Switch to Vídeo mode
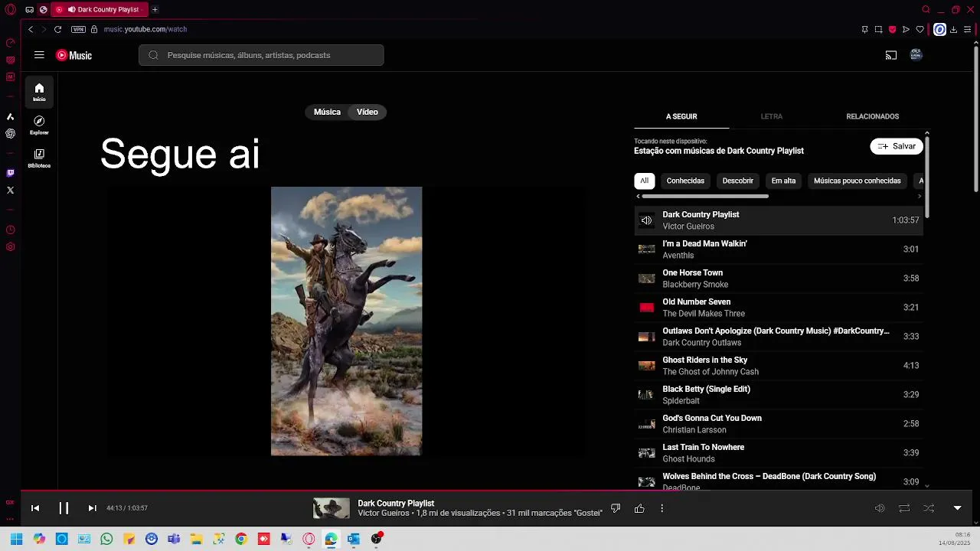The image size is (980, 551). [367, 112]
